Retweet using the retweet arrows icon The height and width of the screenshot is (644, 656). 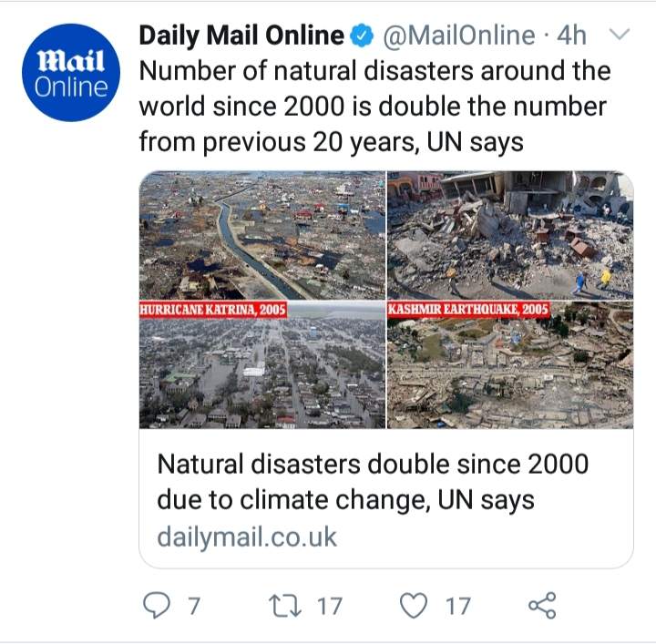(x=285, y=606)
